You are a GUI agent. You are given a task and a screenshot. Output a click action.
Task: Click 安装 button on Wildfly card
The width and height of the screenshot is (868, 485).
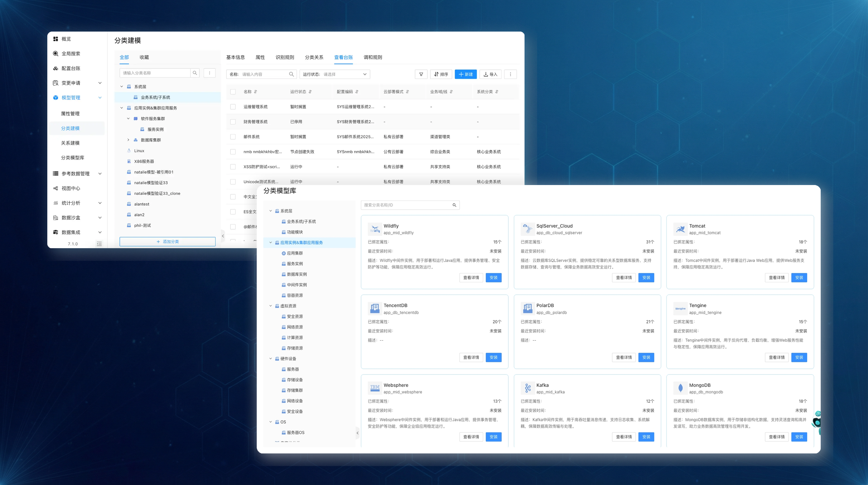pyautogui.click(x=493, y=278)
